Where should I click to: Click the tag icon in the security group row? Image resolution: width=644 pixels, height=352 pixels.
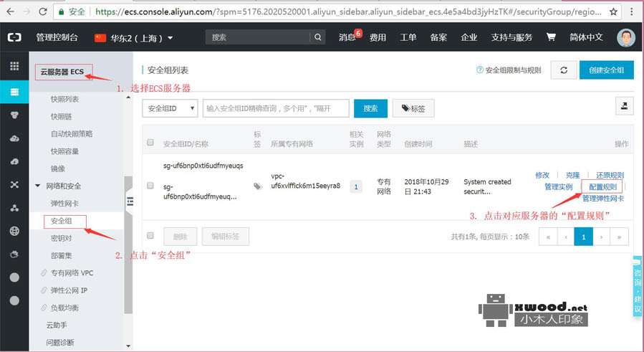click(x=257, y=186)
